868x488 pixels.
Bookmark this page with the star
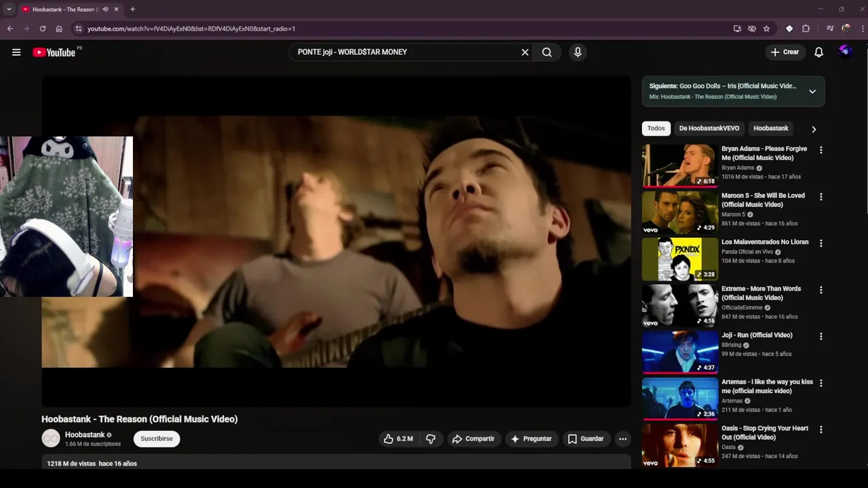coord(766,28)
